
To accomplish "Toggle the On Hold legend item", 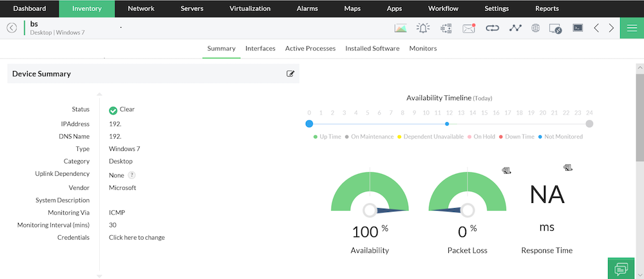I will (481, 137).
